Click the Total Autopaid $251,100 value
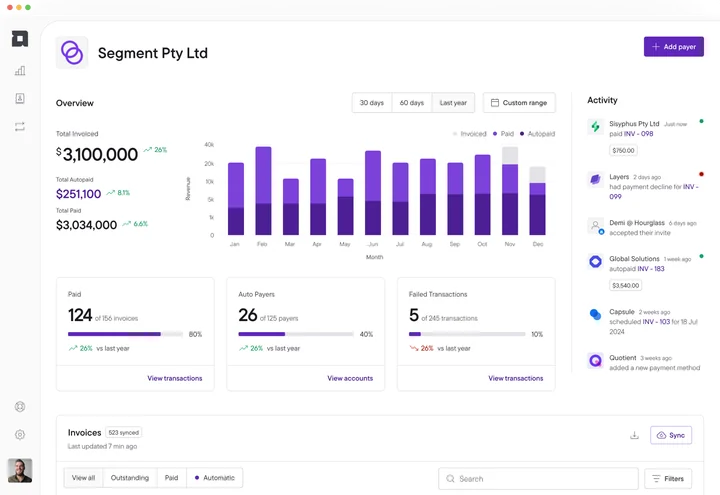This screenshot has height=495, width=720. coord(79,194)
